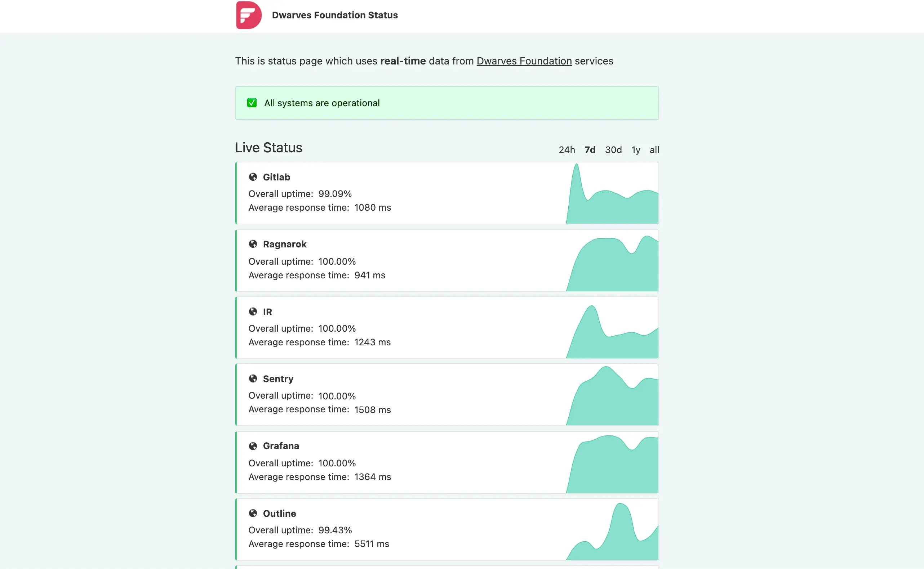
Task: Click the Outline response time graph
Action: (x=612, y=530)
